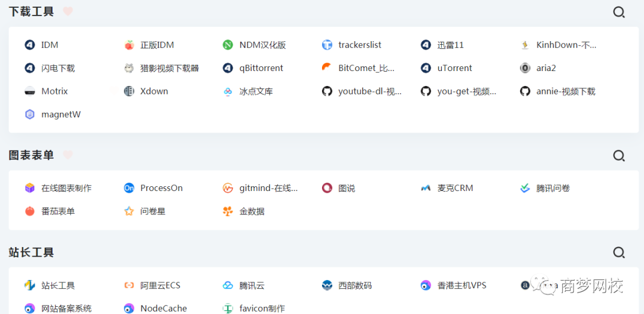Click the annie GitHub icon

coord(525,91)
